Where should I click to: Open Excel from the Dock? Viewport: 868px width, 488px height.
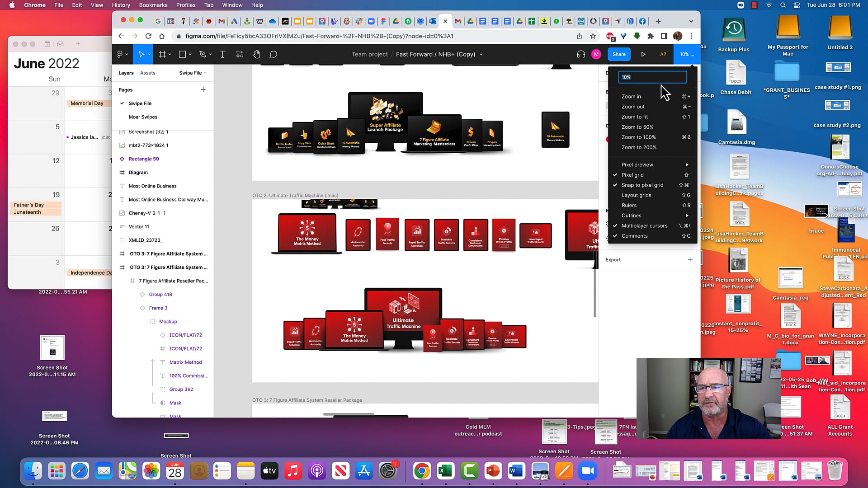[x=446, y=471]
